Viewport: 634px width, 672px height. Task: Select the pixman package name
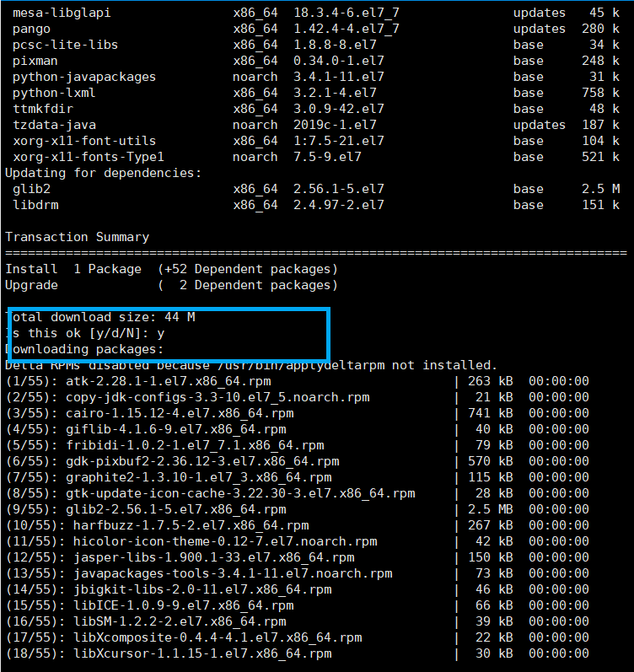coord(35,61)
